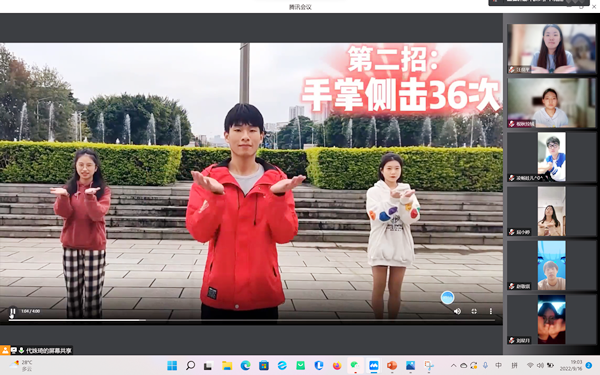
Task: Open the weather widget showing 28°C
Action: 21,365
